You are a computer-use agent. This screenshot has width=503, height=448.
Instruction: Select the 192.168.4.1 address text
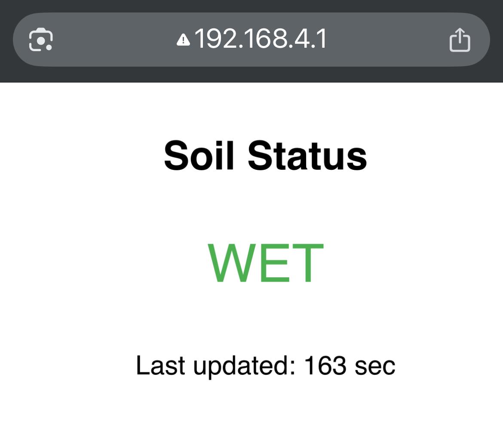pyautogui.click(x=261, y=39)
